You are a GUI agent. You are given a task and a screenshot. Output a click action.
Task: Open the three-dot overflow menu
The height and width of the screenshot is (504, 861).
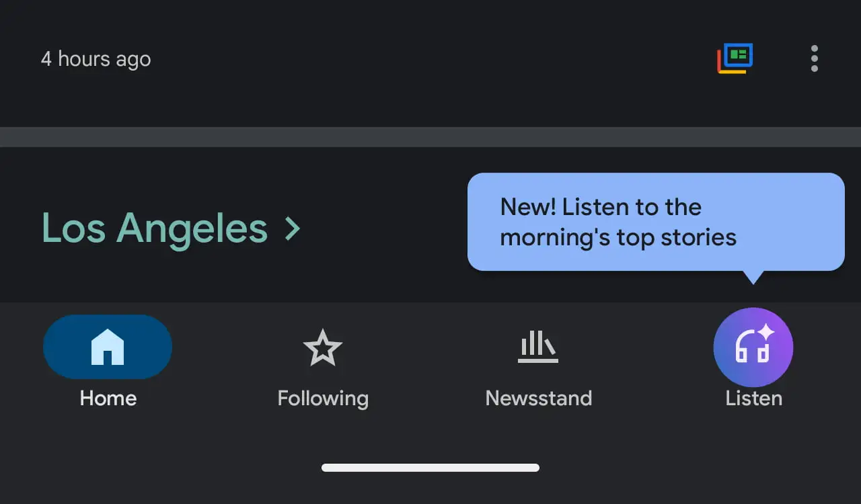pos(814,58)
